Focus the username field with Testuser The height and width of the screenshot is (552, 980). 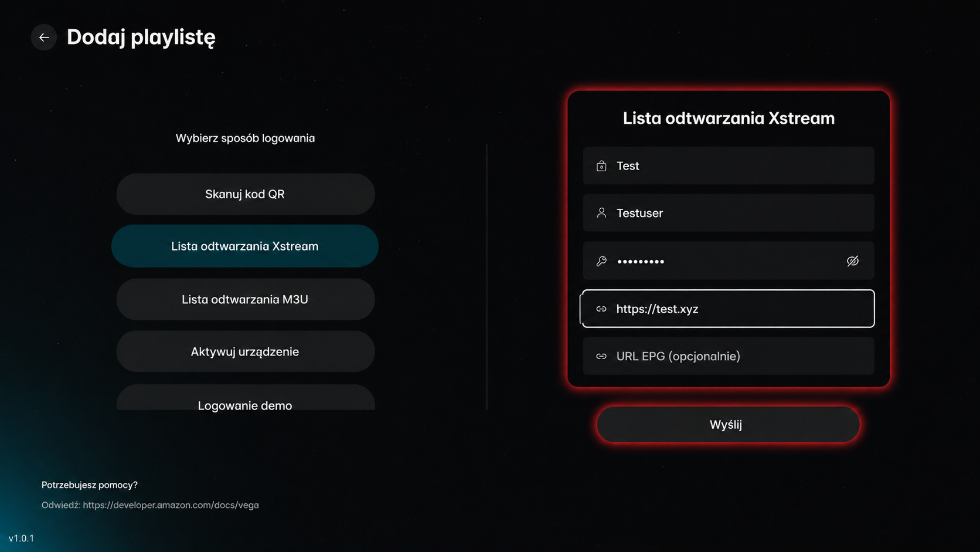(x=729, y=213)
